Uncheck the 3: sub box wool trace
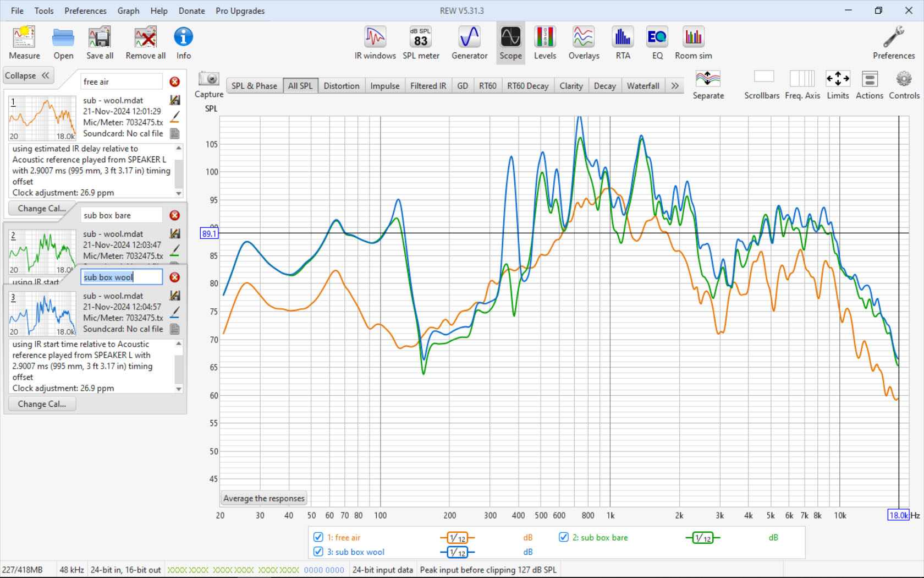The width and height of the screenshot is (924, 578). pyautogui.click(x=318, y=552)
